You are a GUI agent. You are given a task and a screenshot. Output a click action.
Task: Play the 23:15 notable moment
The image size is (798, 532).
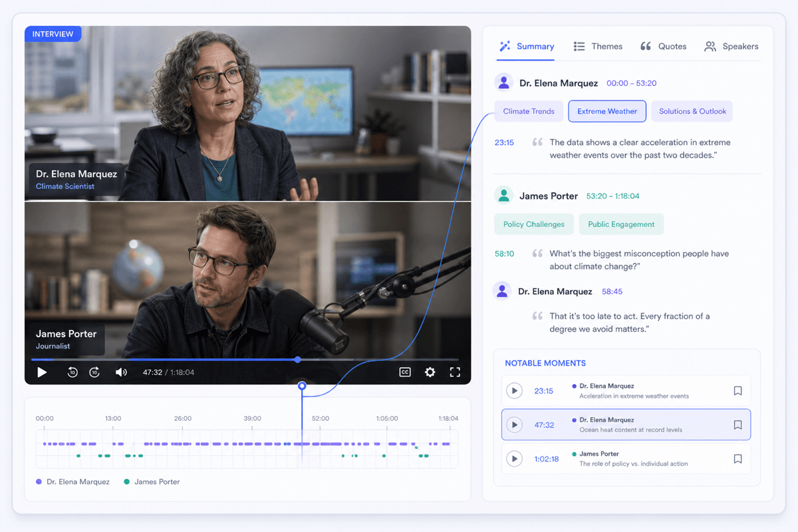[514, 391]
